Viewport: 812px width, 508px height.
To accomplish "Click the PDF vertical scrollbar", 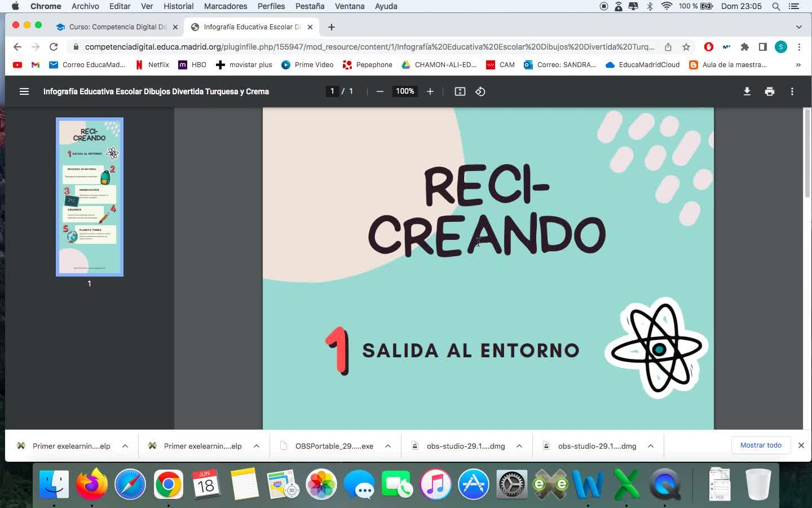I will (x=807, y=152).
